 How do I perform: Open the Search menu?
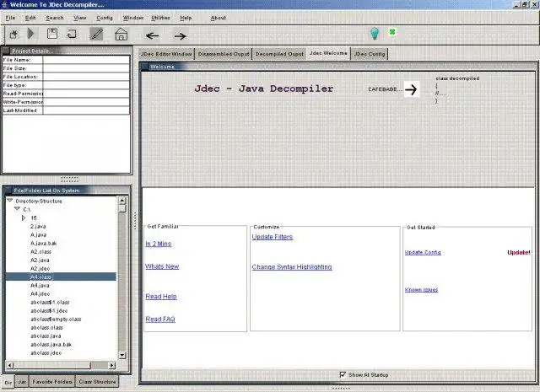point(55,18)
